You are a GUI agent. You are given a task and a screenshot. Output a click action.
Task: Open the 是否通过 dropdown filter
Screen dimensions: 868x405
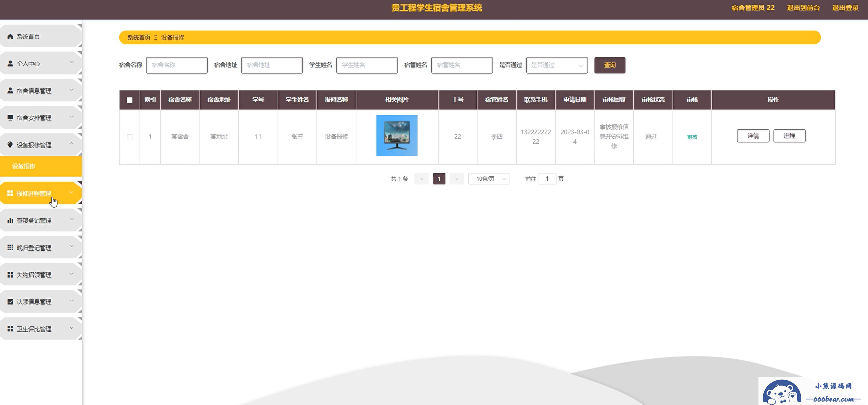[x=557, y=65]
